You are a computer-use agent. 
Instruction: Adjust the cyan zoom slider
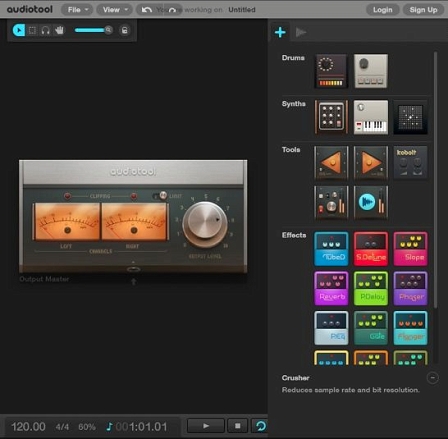click(x=93, y=30)
